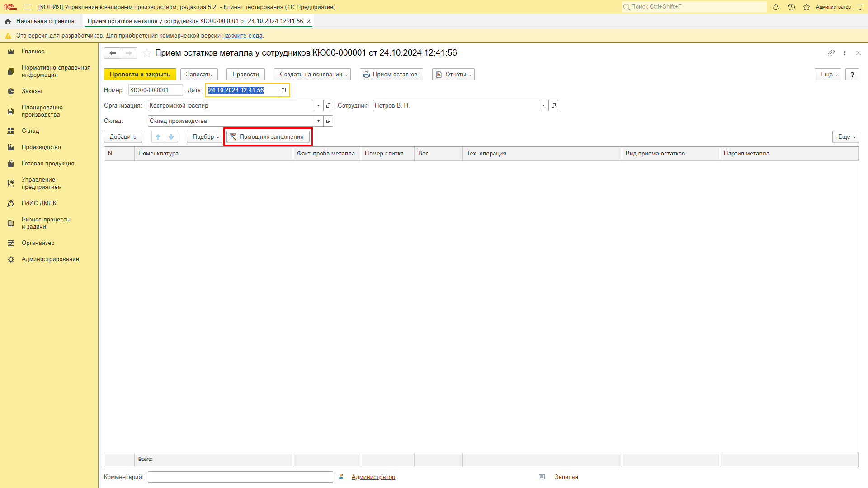The width and height of the screenshot is (868, 488).
Task: Expand Организация dropdown arrow
Action: click(319, 106)
